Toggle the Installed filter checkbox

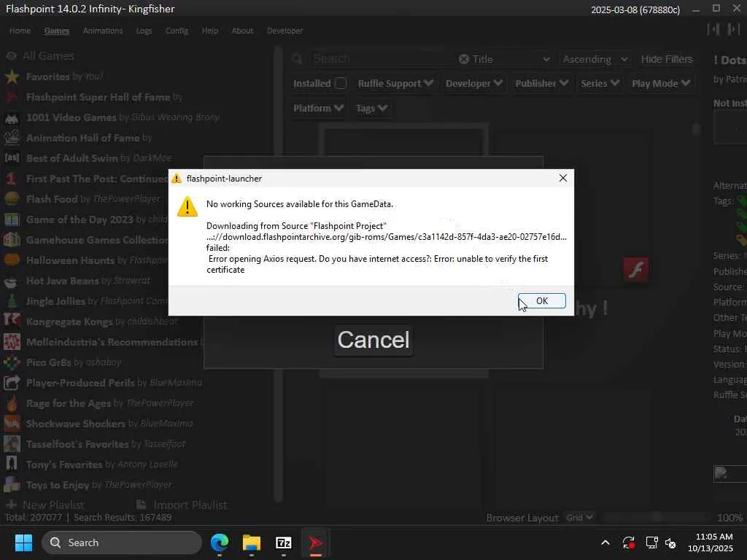tap(341, 83)
